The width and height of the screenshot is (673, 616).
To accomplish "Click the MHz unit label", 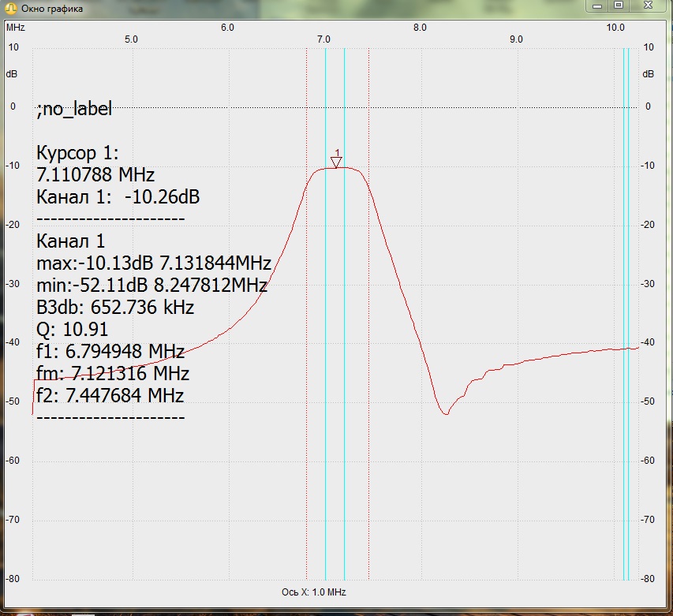I will point(16,28).
